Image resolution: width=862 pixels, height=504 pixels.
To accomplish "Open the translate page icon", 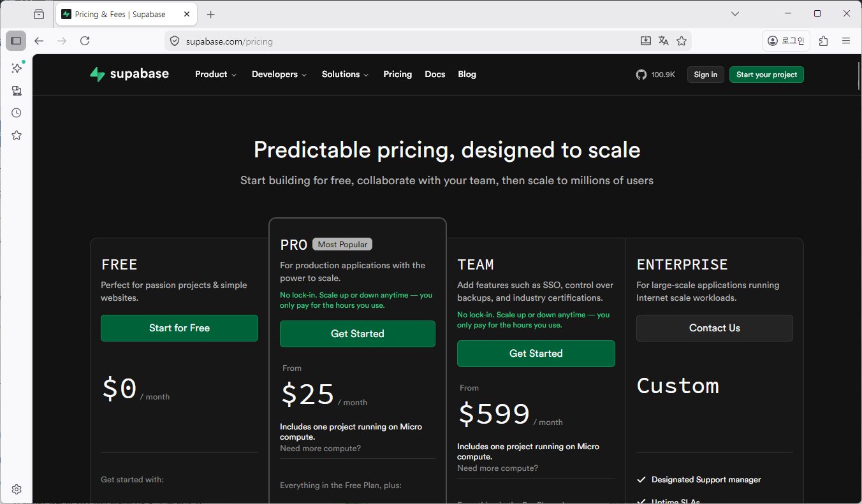I will tap(664, 41).
